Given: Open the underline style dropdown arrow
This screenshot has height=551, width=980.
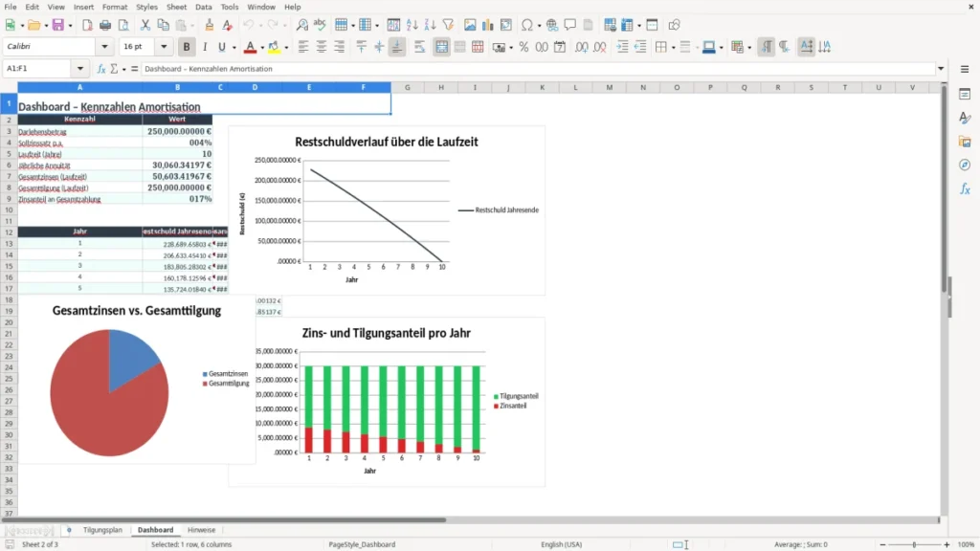Looking at the screenshot, I should (x=234, y=48).
